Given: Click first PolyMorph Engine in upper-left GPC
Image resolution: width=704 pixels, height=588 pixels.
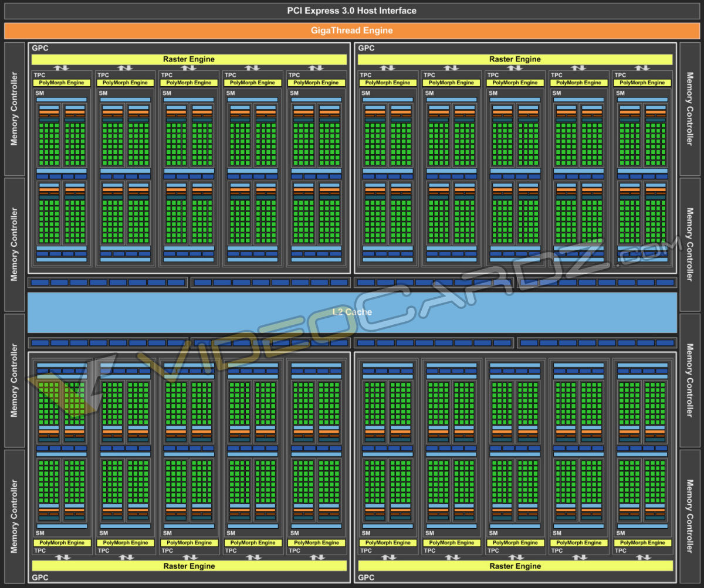Looking at the screenshot, I should 62,83.
